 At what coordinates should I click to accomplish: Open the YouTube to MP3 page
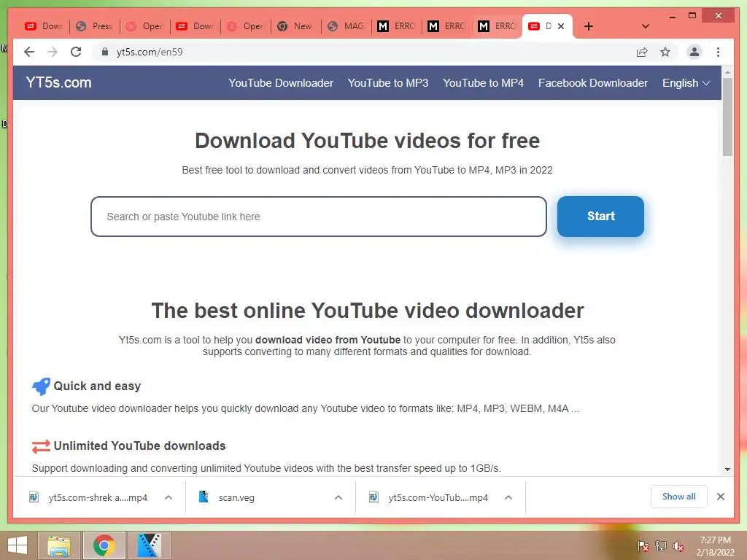click(388, 83)
